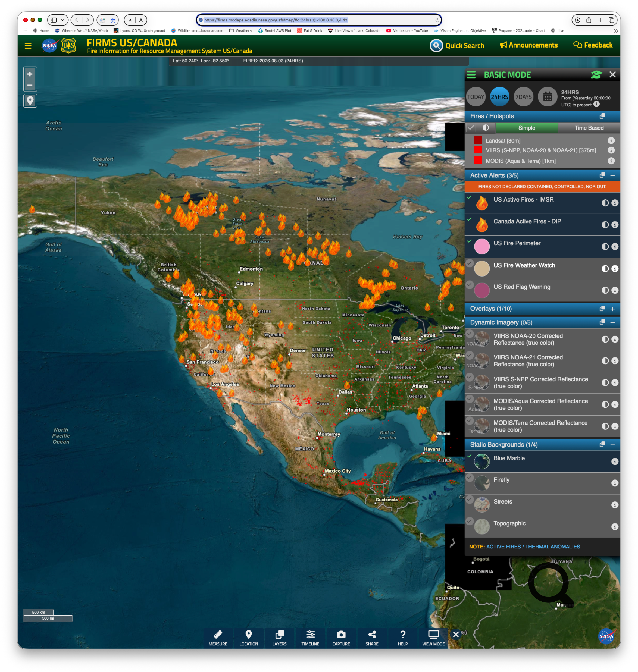The height and width of the screenshot is (672, 638).
Task: Collapse the Active Alerts section
Action: pos(612,175)
